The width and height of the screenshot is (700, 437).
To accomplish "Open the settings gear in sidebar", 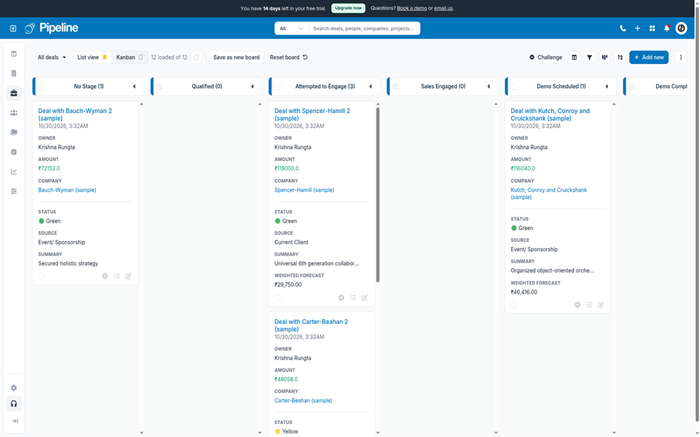I will pyautogui.click(x=14, y=388).
